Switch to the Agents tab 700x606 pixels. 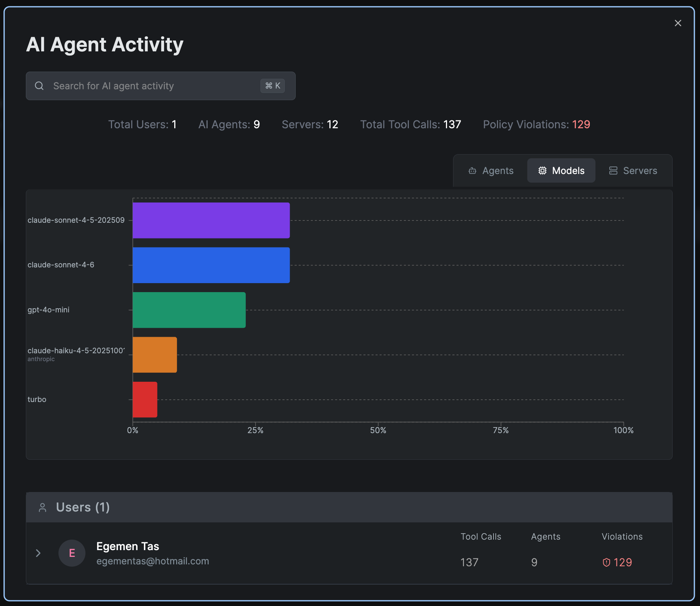pyautogui.click(x=491, y=171)
